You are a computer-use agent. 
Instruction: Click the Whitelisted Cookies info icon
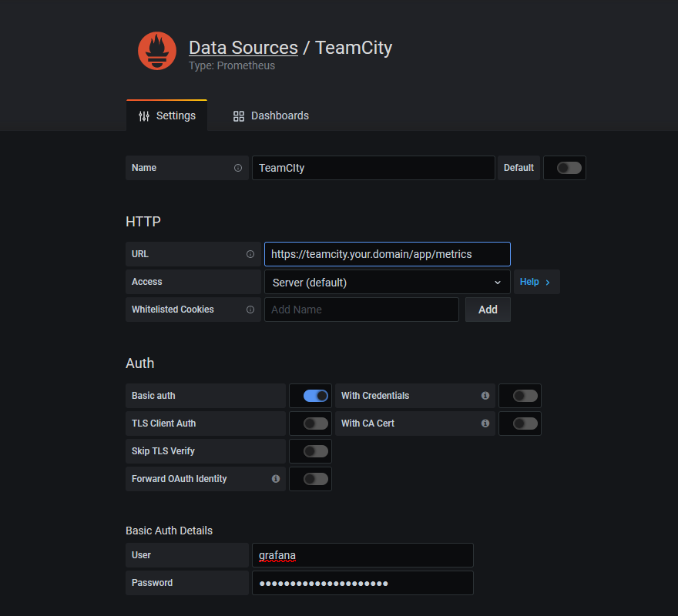coord(250,310)
